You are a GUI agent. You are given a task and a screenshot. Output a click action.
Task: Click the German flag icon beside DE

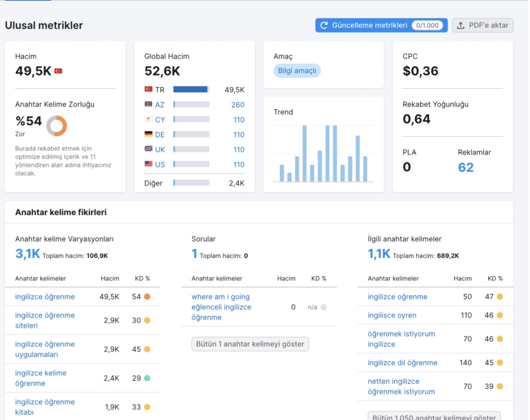point(148,134)
